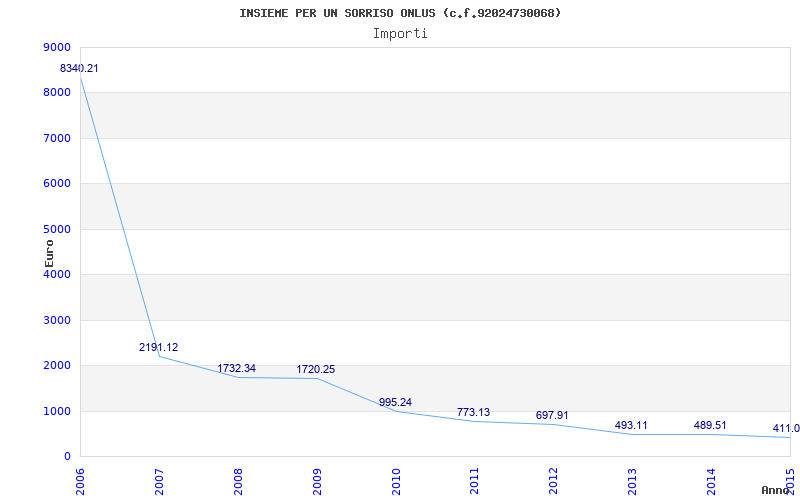Click the 7000 y-axis tick label
Image resolution: width=800 pixels, height=500 pixels.
(55, 138)
